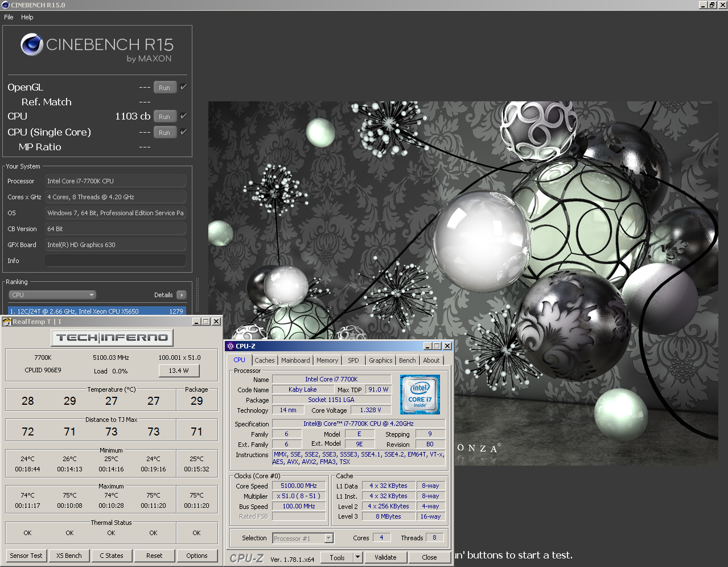This screenshot has width=728, height=567.
Task: Click the Cinebench title bar icon
Action: point(6,5)
